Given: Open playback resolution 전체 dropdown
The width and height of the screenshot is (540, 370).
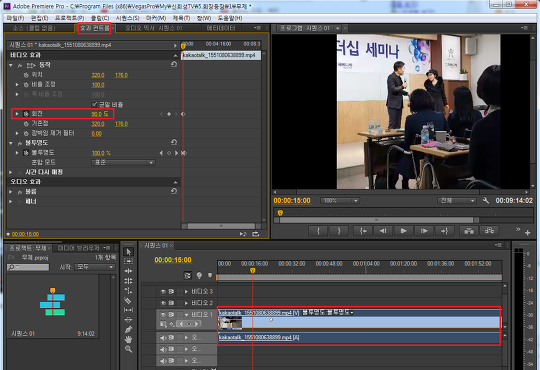Looking at the screenshot, I should coord(456,201).
